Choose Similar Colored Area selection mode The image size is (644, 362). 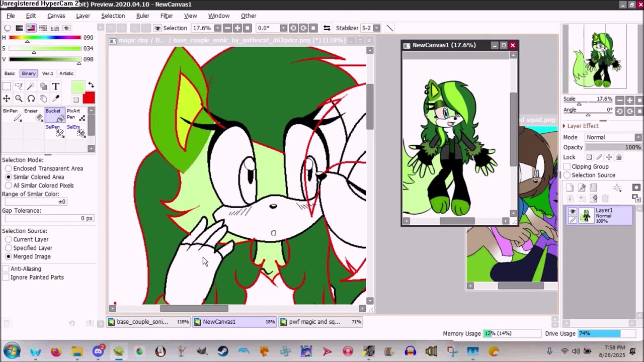point(9,177)
